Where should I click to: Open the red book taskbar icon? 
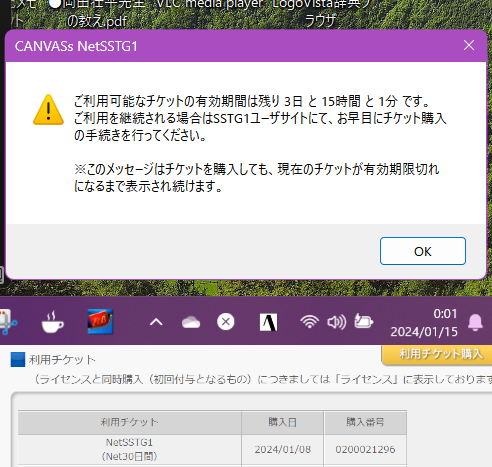pyautogui.click(x=100, y=321)
